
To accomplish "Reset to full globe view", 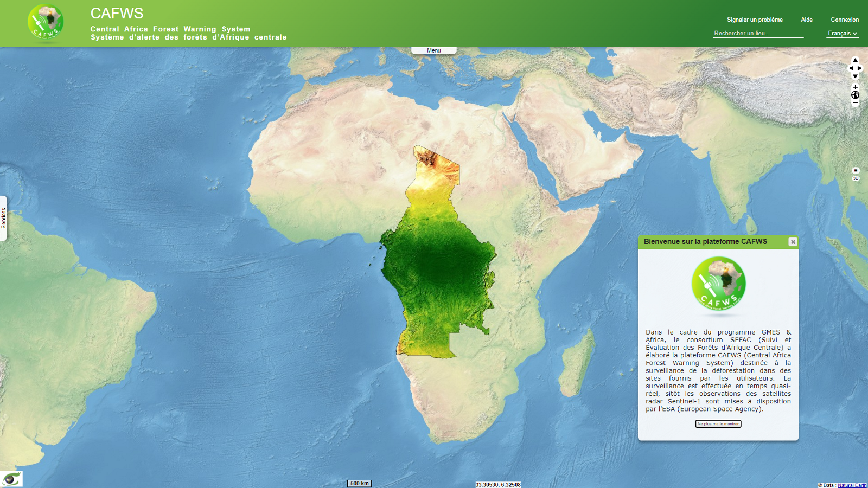I will coord(855,95).
